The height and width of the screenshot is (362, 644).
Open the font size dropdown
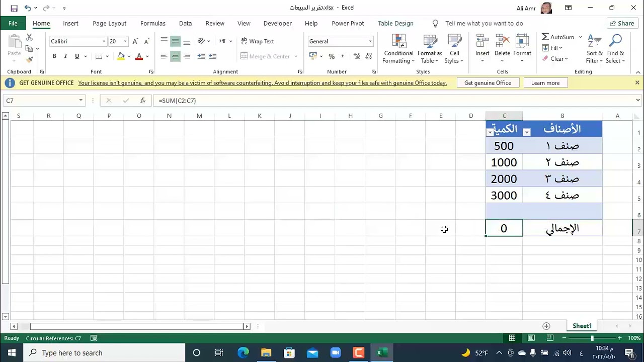[x=125, y=41]
